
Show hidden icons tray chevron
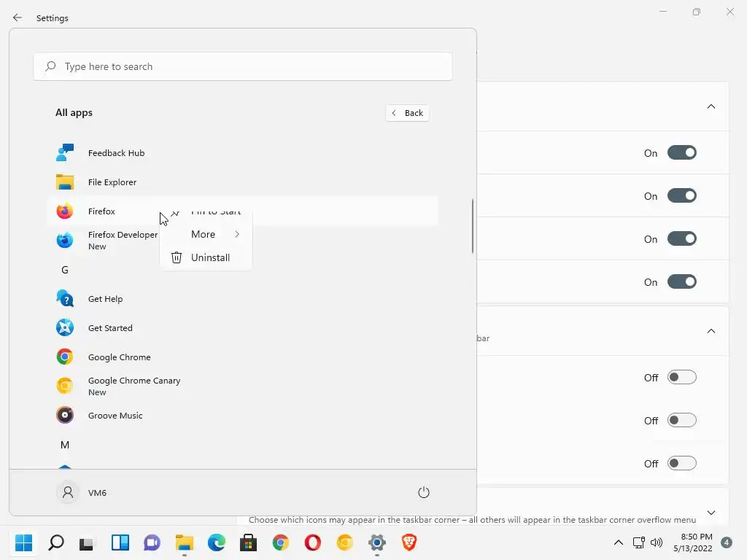point(618,542)
